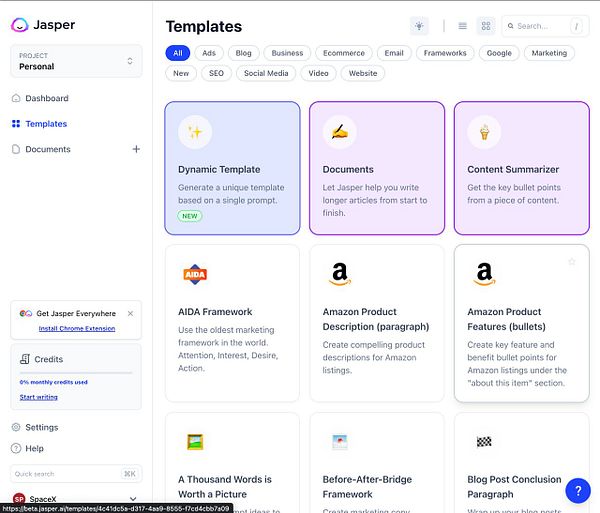The image size is (600, 513).
Task: Click the Help question mark circle icon
Action: coord(16,448)
